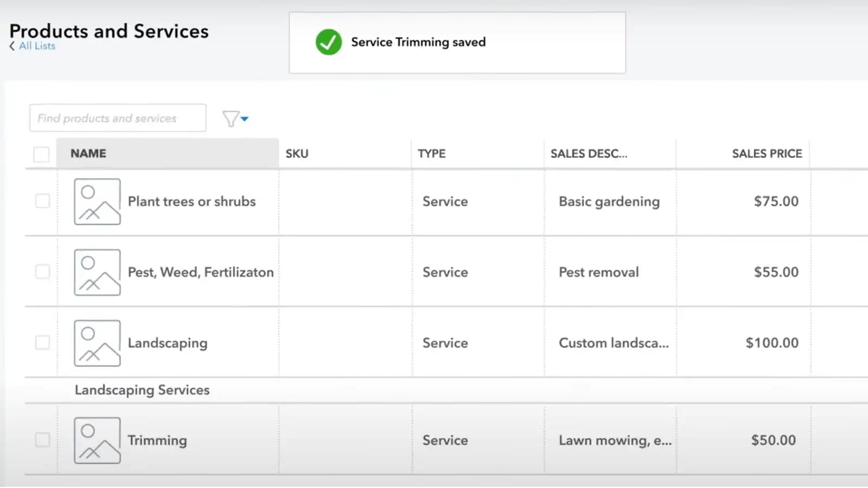Click the Plant trees or shrubs image placeholder
Viewport: 868px width, 488px height.
point(97,202)
